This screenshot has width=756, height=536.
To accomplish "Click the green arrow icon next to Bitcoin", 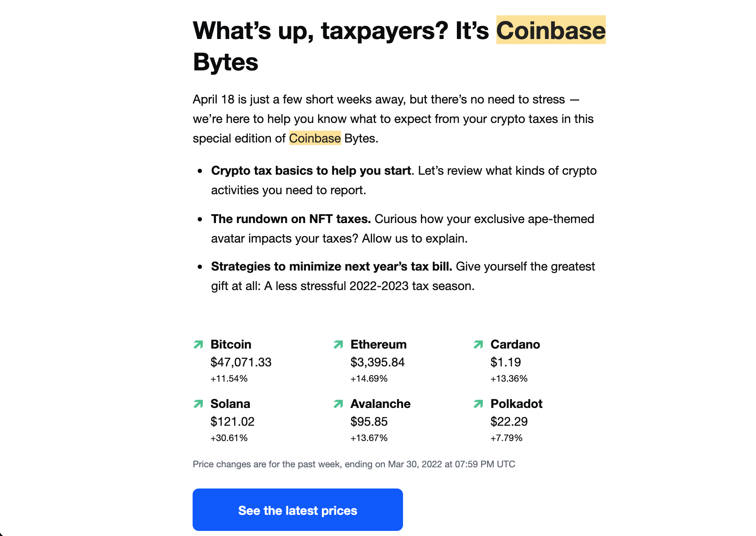I will (198, 345).
